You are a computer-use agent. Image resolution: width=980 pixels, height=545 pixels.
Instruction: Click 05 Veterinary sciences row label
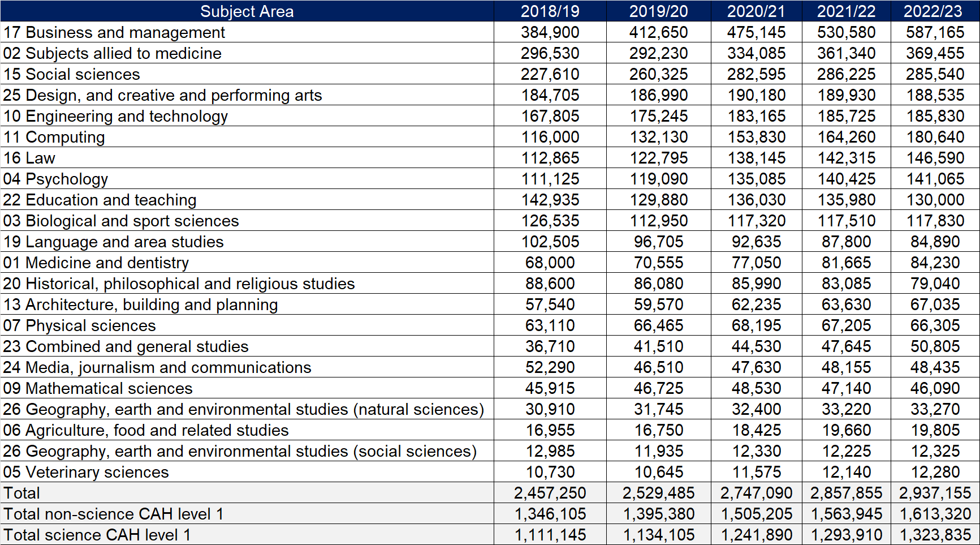pos(86,472)
